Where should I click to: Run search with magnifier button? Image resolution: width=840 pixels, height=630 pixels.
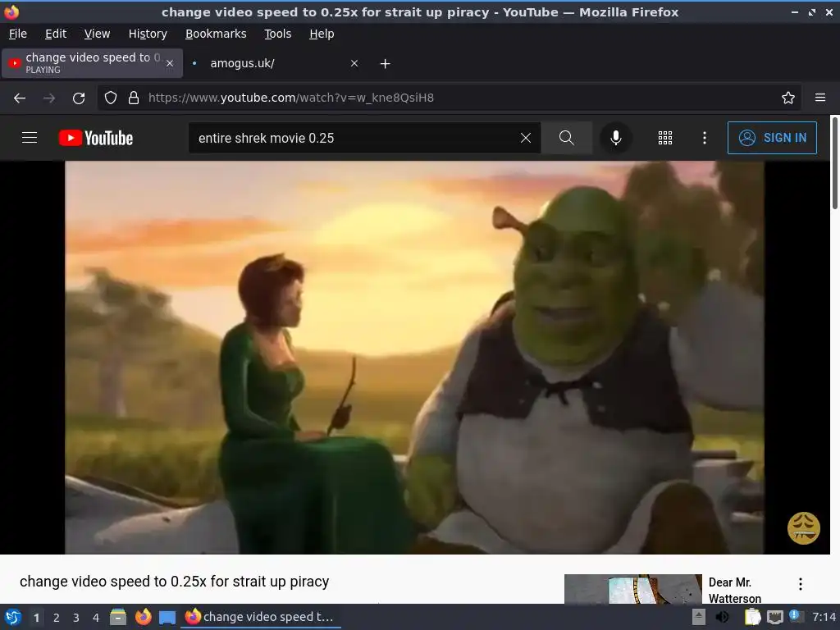[566, 138]
